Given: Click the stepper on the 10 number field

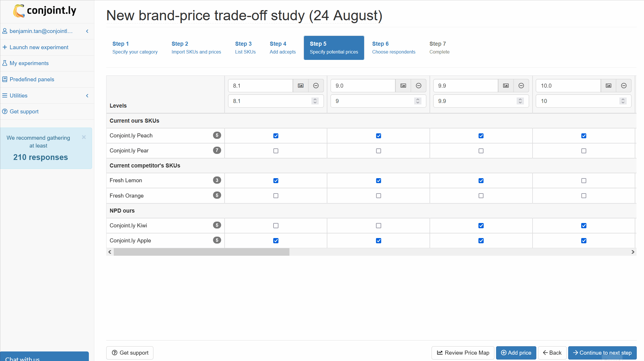Looking at the screenshot, I should click(x=623, y=101).
